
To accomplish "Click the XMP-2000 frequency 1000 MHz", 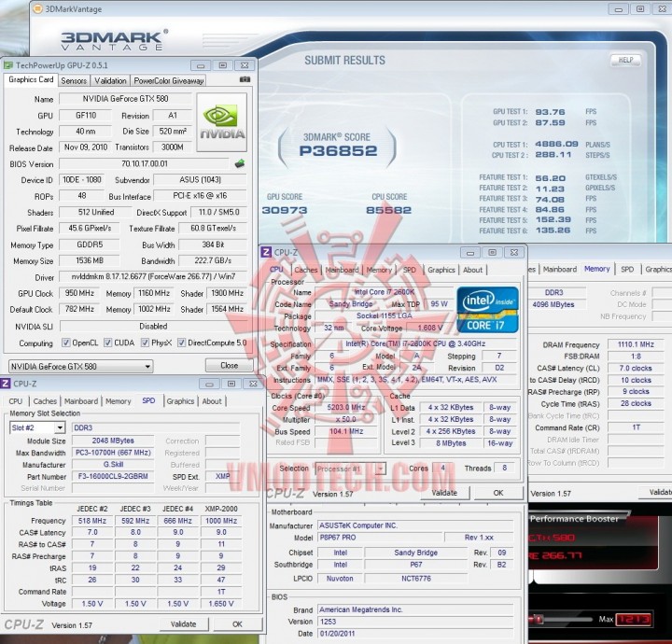I will pyautogui.click(x=221, y=521).
